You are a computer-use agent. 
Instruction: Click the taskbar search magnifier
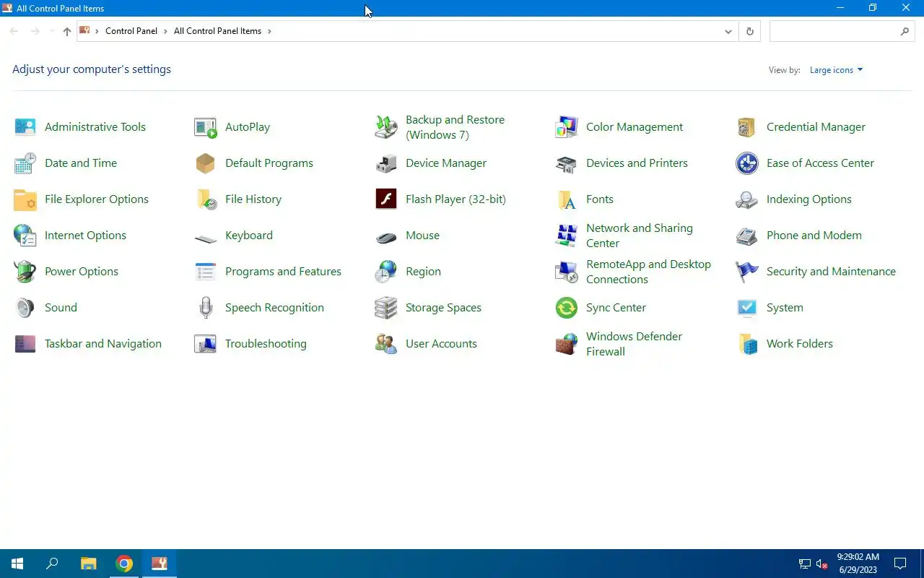[52, 564]
